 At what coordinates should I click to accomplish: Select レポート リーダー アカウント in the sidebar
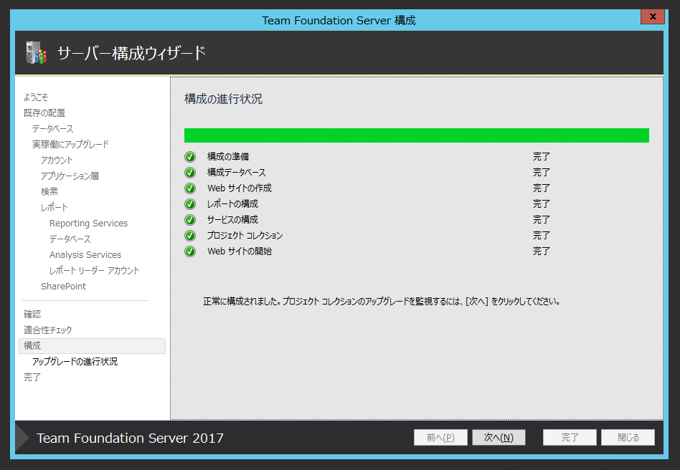point(94,271)
